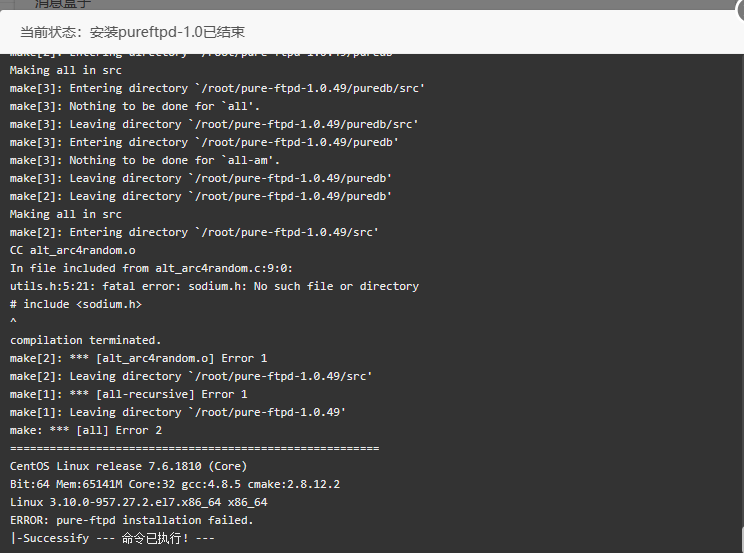Click the '[alt_arc4random.o] Error 1' line
The width and height of the screenshot is (744, 553).
click(x=139, y=358)
